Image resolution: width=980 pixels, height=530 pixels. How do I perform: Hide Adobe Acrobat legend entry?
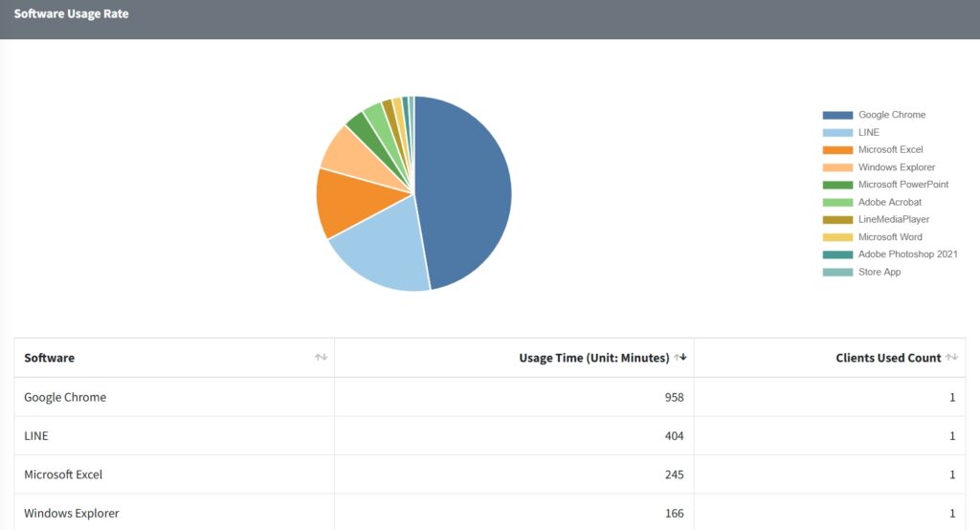coord(872,202)
